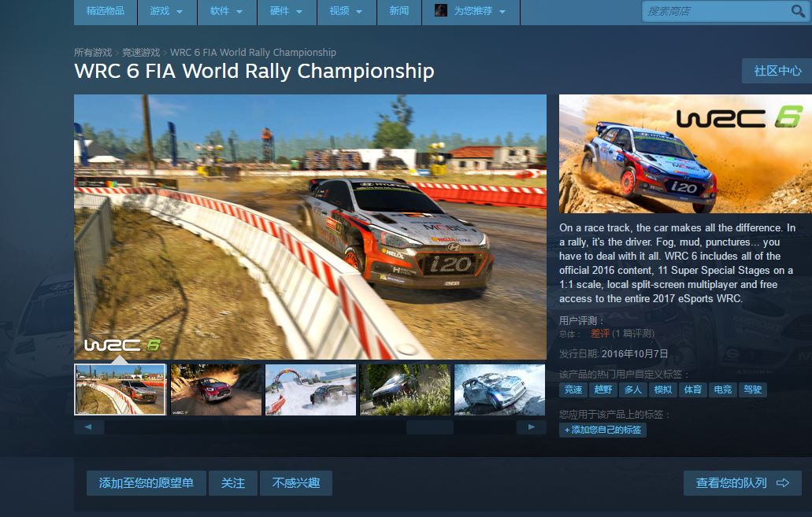Expand the 视频 dropdown menu
The image size is (812, 517).
[x=347, y=11]
